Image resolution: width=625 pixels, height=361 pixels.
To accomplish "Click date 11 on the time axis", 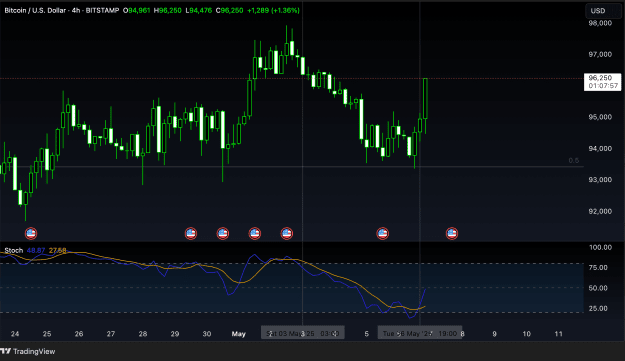I will click(558, 334).
